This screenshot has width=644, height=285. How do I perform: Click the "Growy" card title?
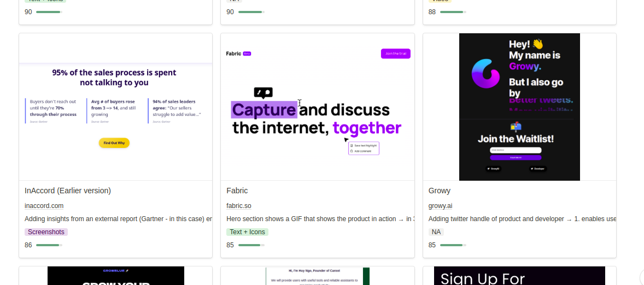pos(439,191)
